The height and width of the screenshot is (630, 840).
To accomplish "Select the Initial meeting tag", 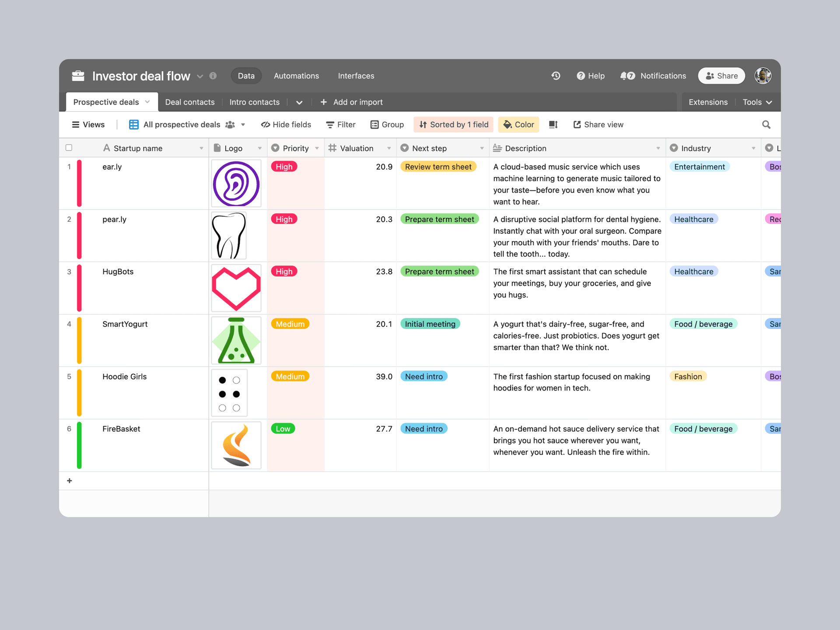I will tap(430, 324).
